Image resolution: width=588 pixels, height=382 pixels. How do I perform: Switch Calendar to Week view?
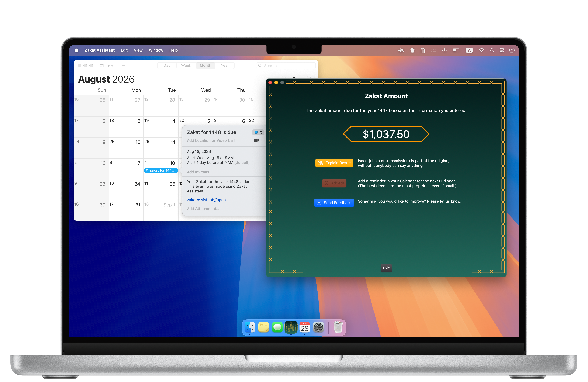pos(186,65)
